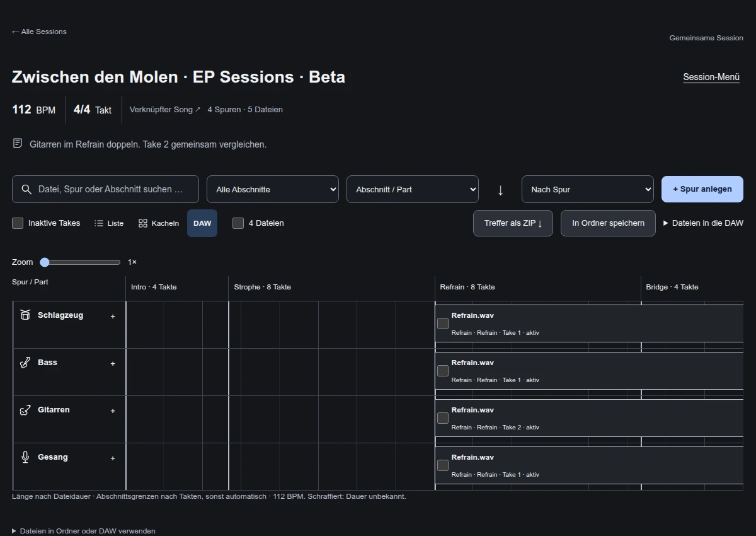The height and width of the screenshot is (536, 756).
Task: Click the Intro · 4 Takte section header
Action: (x=154, y=287)
